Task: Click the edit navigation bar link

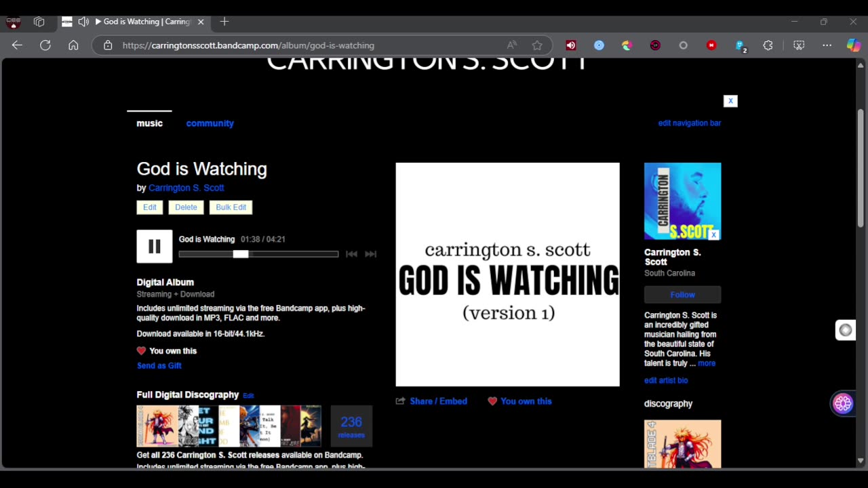Action: 690,123
